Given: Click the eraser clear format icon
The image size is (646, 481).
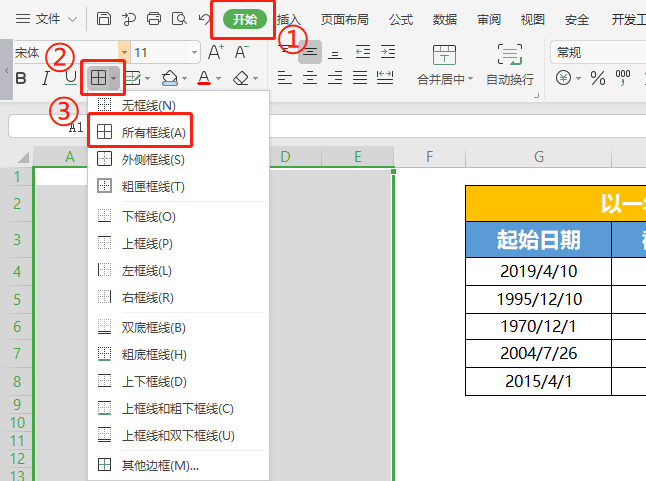Looking at the screenshot, I should click(x=240, y=77).
